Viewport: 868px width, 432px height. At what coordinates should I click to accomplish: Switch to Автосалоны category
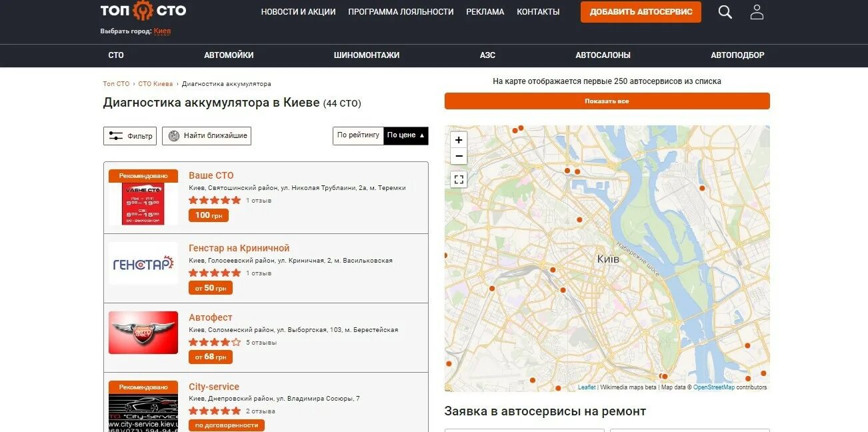point(603,55)
